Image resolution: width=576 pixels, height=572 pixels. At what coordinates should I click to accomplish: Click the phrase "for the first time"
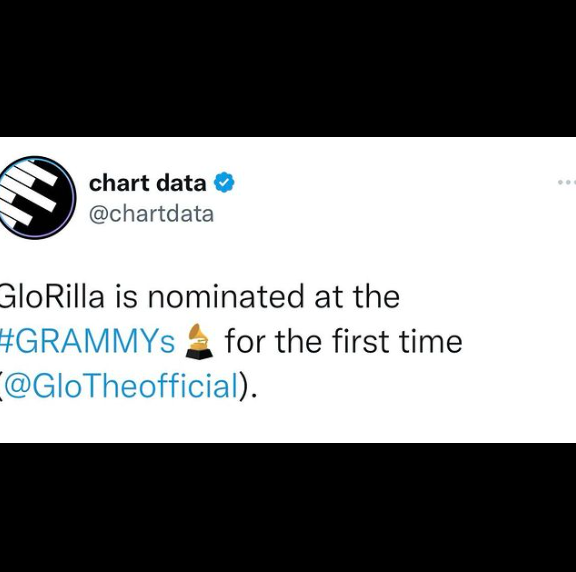344,341
